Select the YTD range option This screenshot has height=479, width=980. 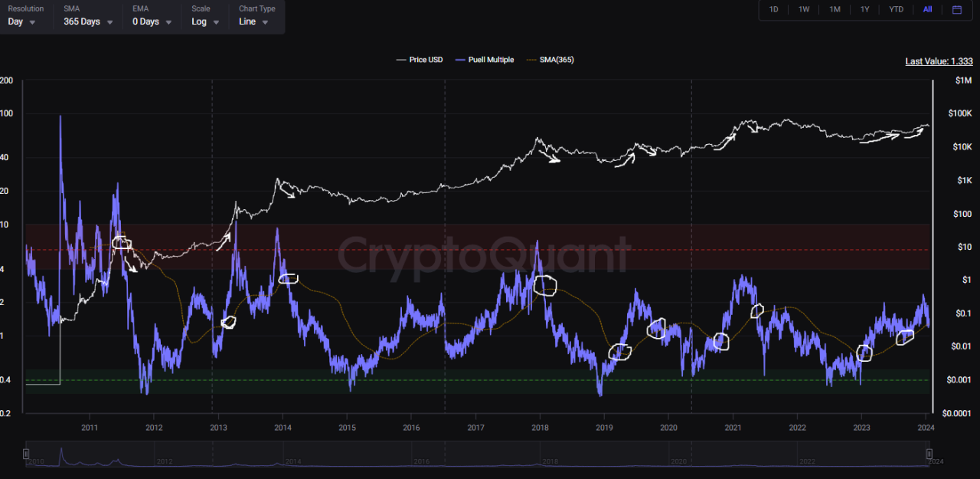[896, 10]
